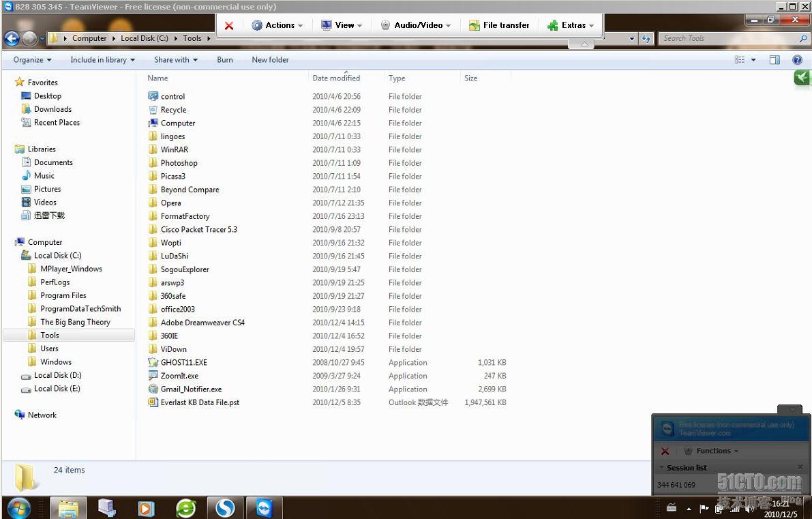The width and height of the screenshot is (812, 519).
Task: Open the Share with dropdown
Action: [175, 60]
